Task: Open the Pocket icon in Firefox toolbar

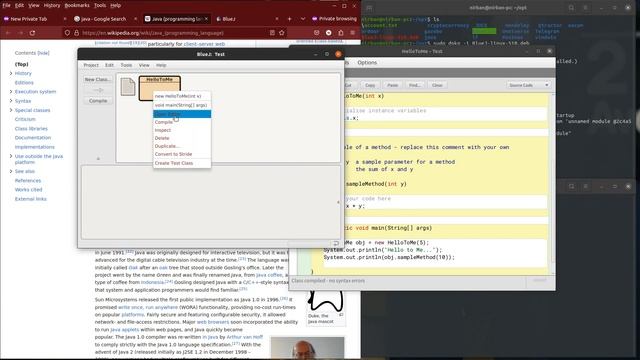Action: [x=316, y=33]
